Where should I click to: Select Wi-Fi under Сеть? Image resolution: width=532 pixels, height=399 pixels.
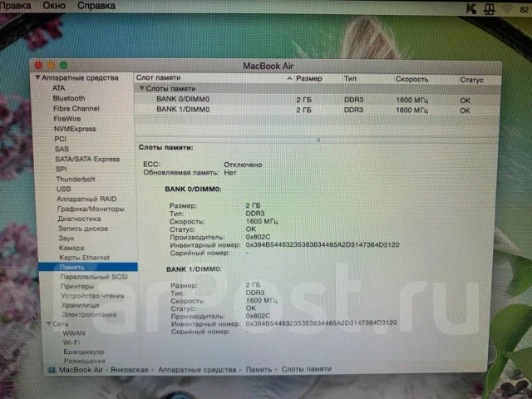[71, 342]
